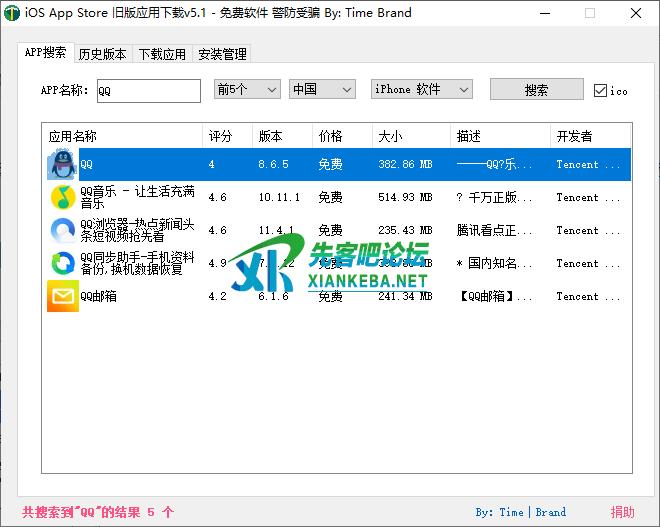660x527 pixels.
Task: Open the 前5个 result count dropdown
Action: [247, 90]
